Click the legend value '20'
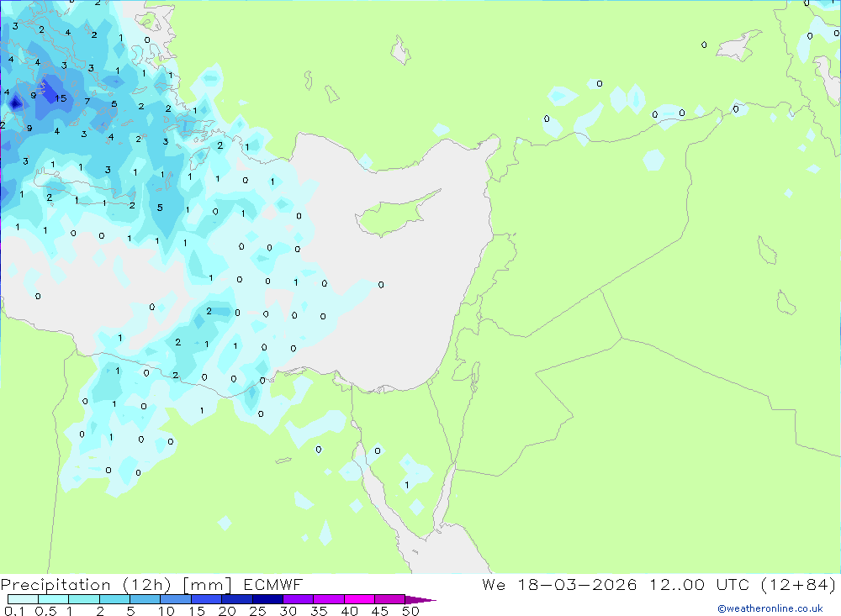 click(x=227, y=611)
